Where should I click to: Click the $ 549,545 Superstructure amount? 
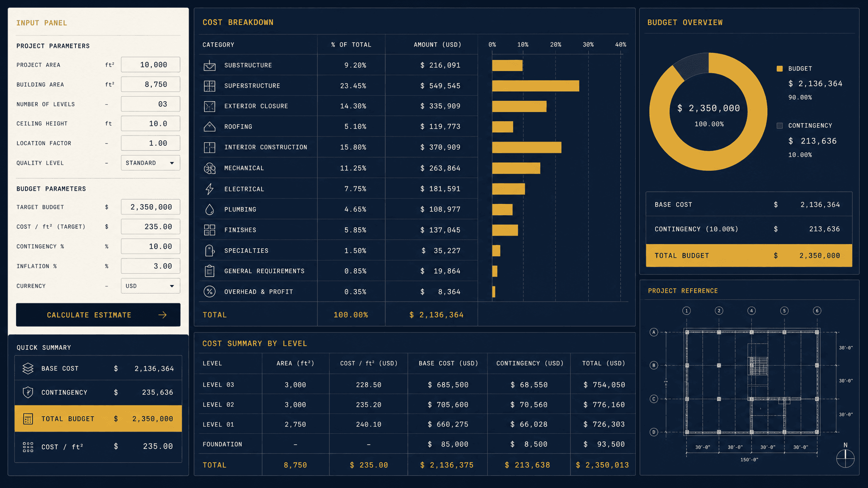pyautogui.click(x=440, y=86)
